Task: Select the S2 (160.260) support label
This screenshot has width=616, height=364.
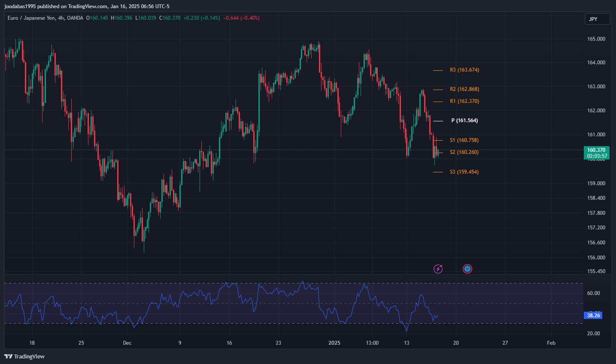Action: (464, 152)
